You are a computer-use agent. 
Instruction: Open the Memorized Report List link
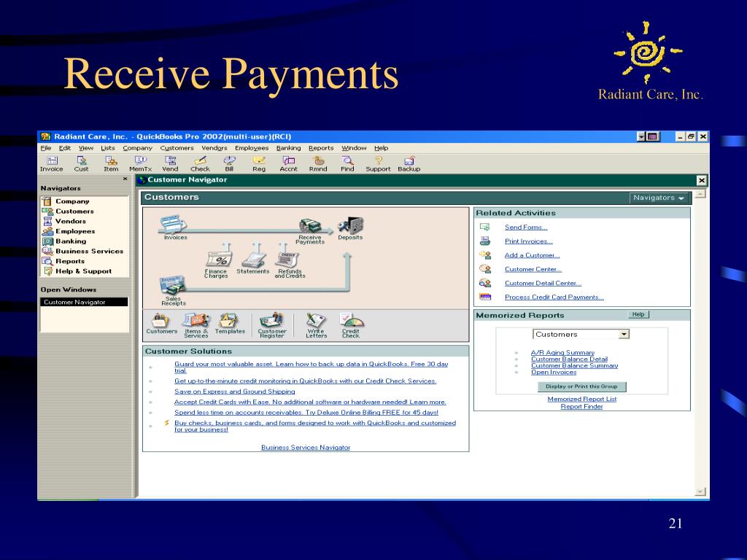[581, 399]
